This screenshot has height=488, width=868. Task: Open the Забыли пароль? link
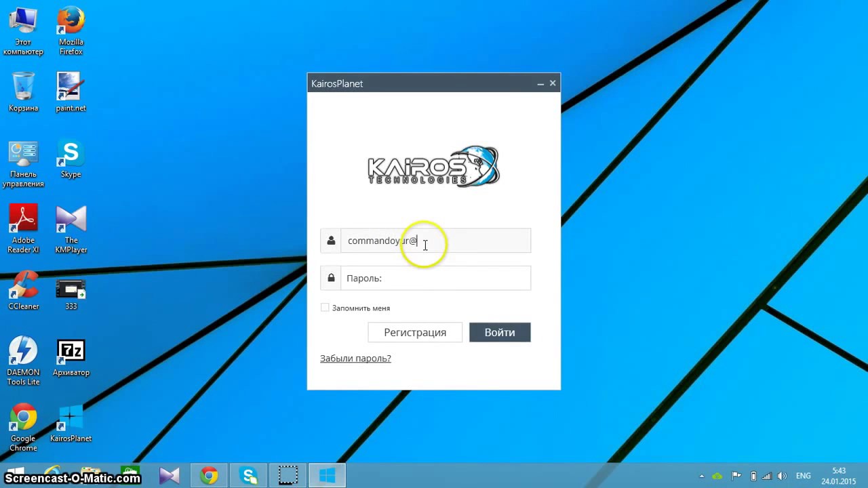click(x=355, y=358)
